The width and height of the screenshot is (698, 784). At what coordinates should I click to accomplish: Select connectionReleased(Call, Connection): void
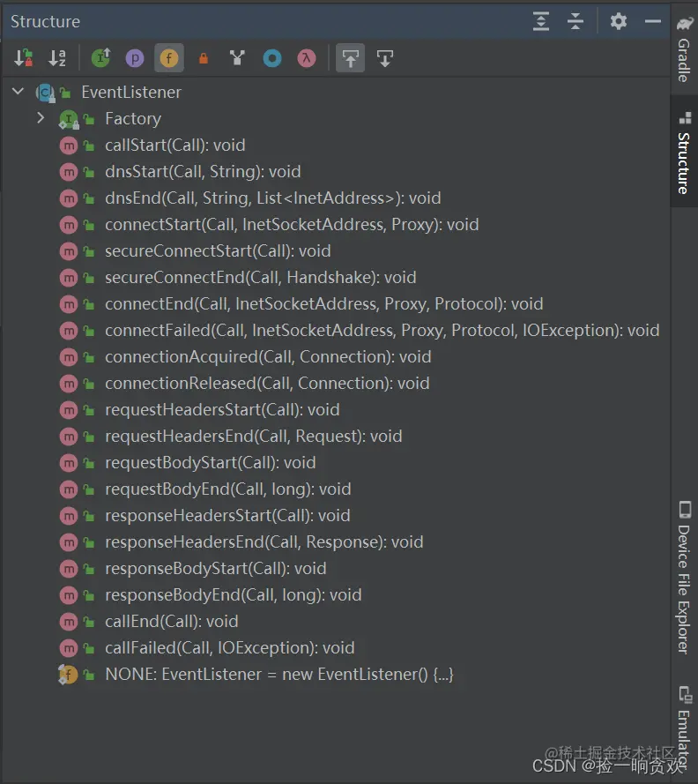(x=267, y=384)
